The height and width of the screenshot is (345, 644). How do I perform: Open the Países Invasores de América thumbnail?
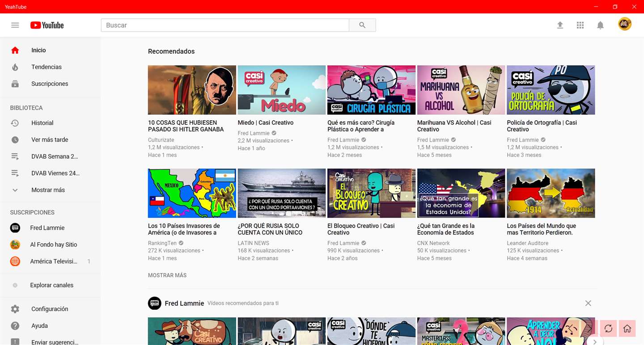(x=192, y=193)
